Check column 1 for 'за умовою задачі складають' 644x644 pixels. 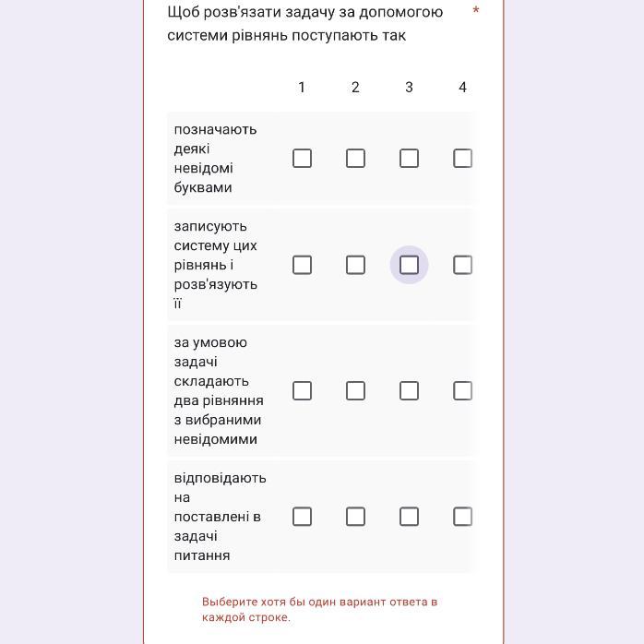point(302,391)
